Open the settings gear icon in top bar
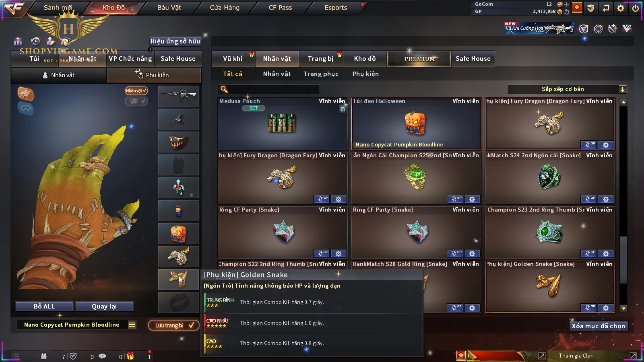Screen dimensions: 644x362 [x=621, y=8]
